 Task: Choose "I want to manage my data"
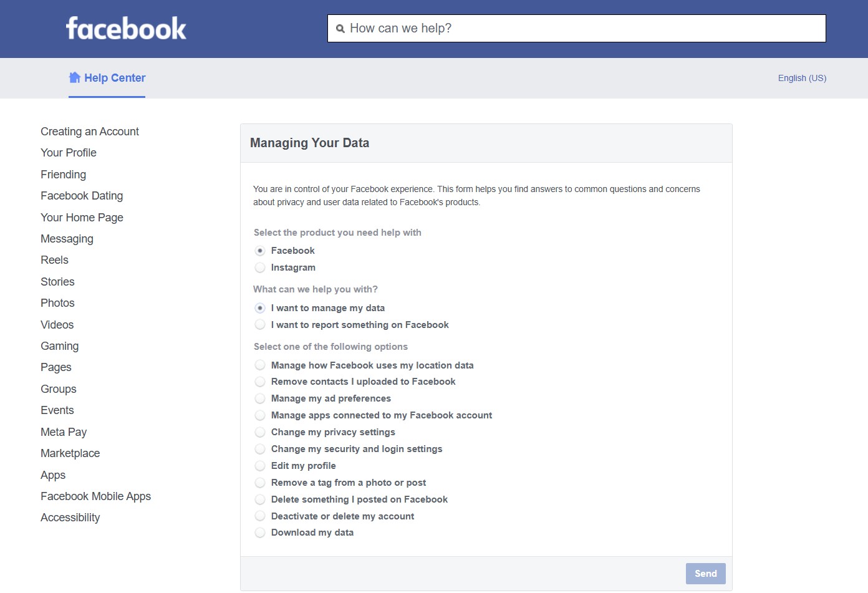[x=260, y=307]
